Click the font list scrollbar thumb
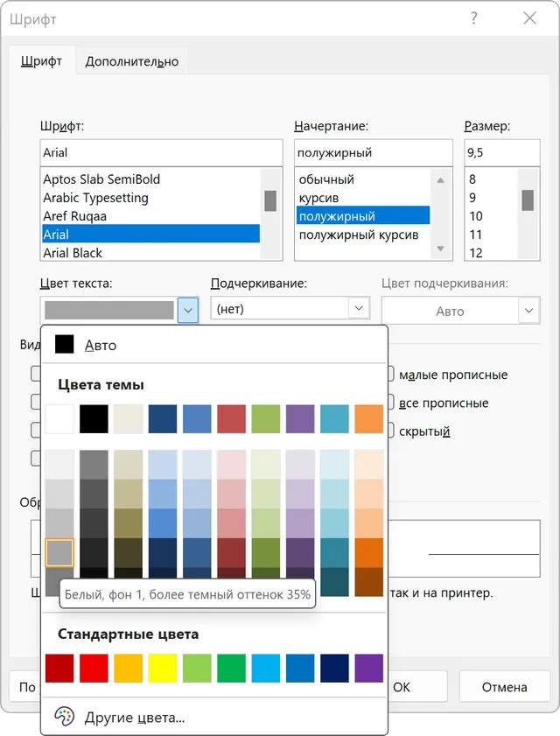560x736 pixels. [x=270, y=201]
